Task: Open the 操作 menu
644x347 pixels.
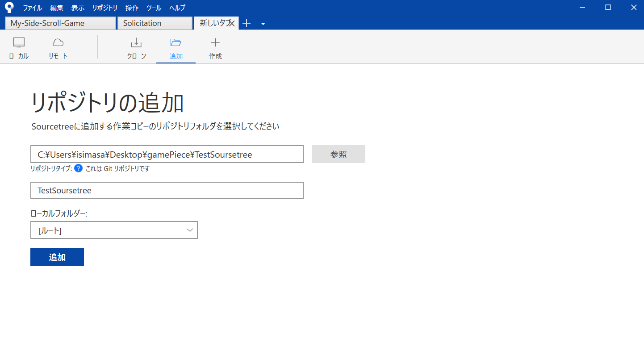Action: coord(132,8)
